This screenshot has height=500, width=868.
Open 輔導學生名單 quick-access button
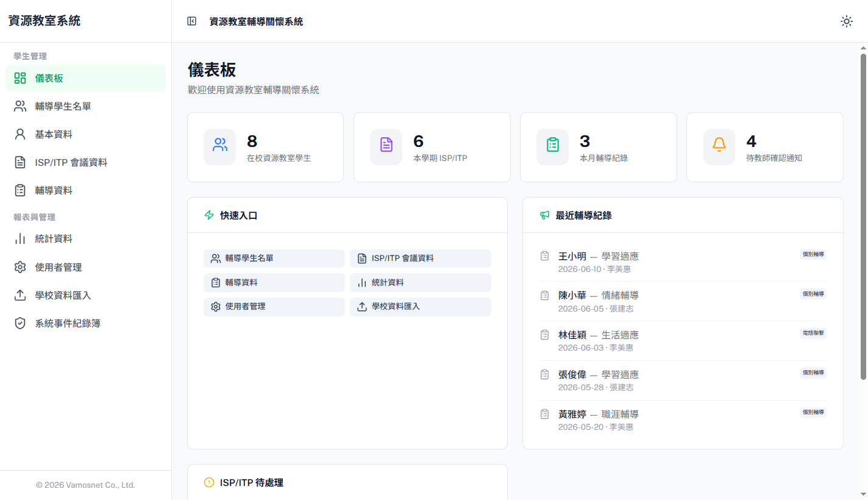click(274, 258)
